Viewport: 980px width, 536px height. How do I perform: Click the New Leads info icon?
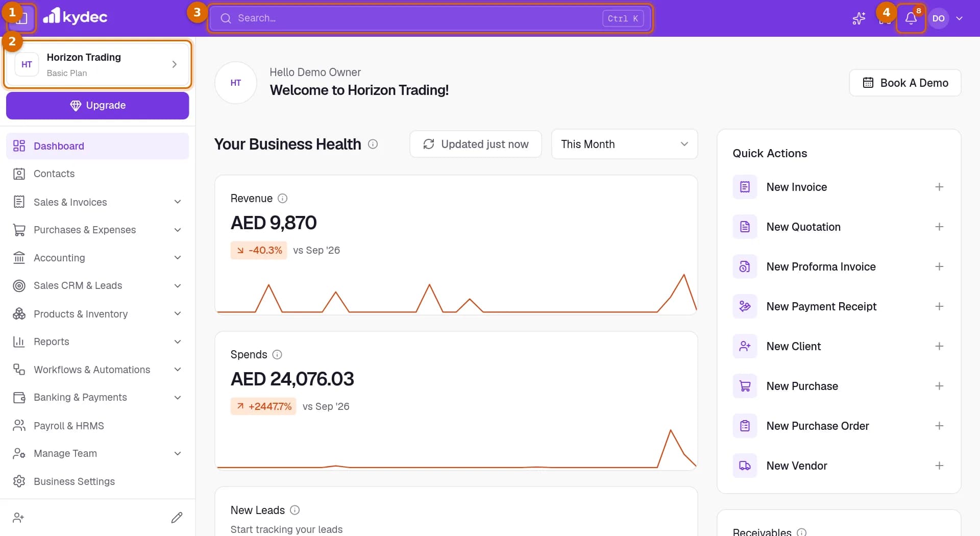295,510
